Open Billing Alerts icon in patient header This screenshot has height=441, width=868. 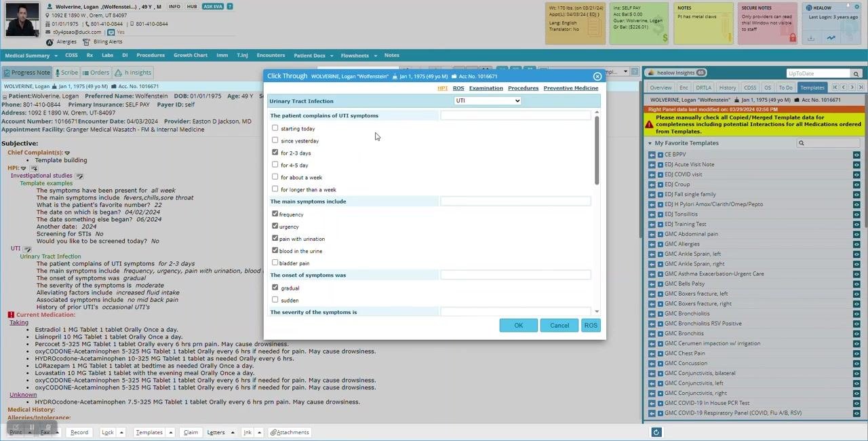[x=87, y=42]
